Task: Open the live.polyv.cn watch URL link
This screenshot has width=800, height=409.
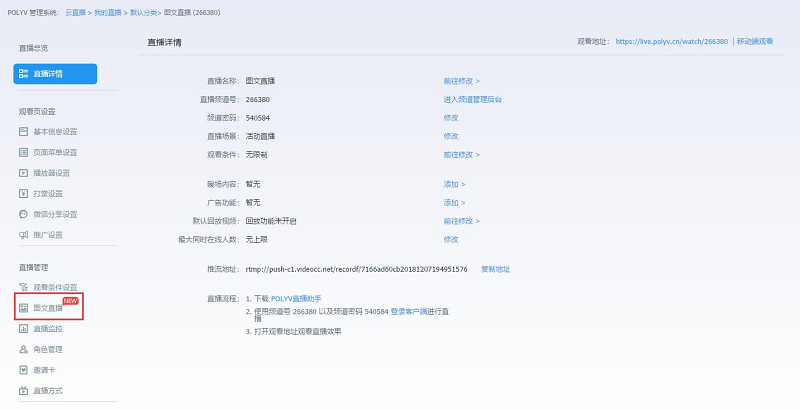Action: click(x=672, y=42)
